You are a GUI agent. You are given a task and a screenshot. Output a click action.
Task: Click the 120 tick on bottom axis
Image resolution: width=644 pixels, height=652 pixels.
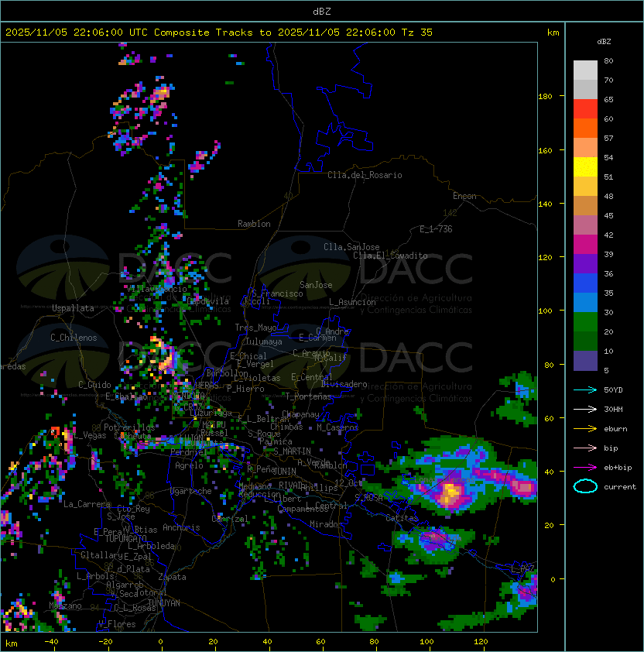point(481,642)
